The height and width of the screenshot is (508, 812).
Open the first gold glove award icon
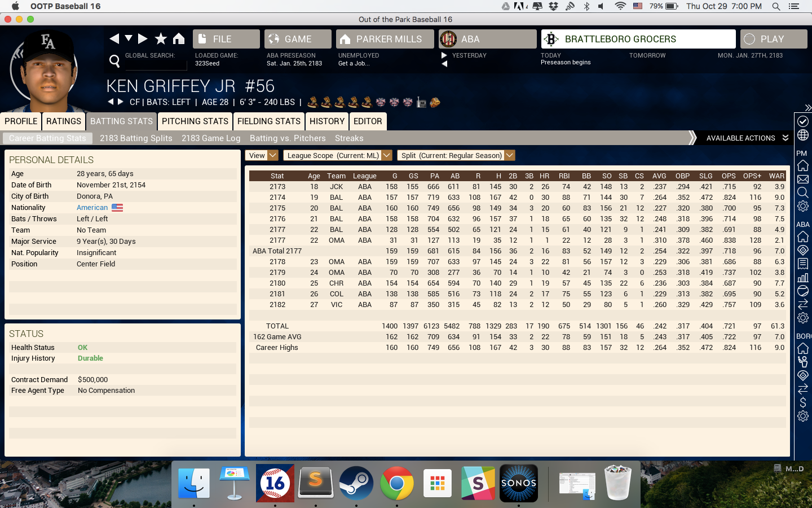coord(312,102)
